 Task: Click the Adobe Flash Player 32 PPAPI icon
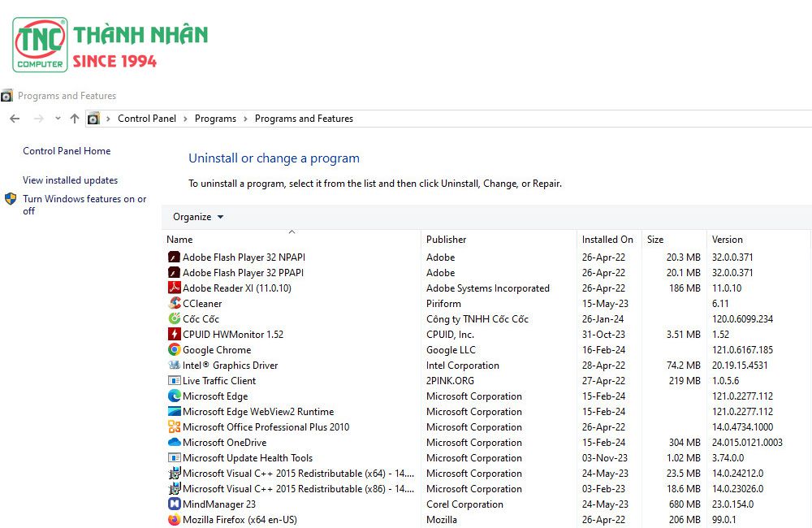[174, 273]
